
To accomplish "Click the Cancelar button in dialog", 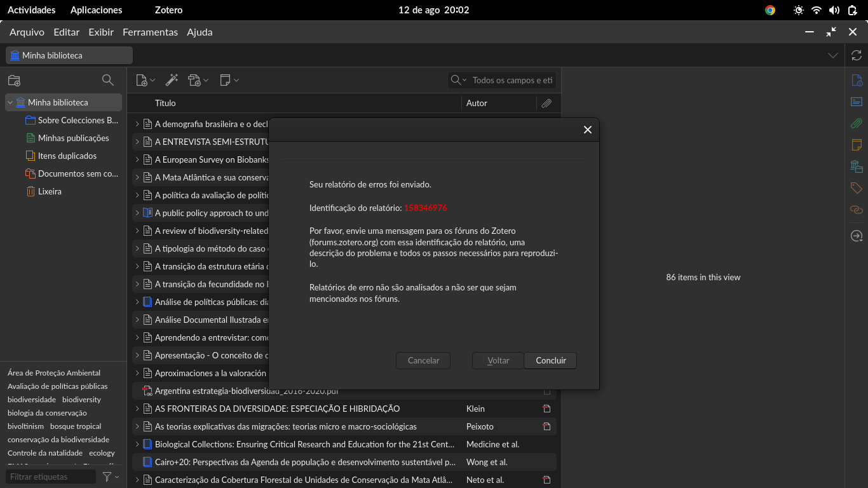I will 423,360.
